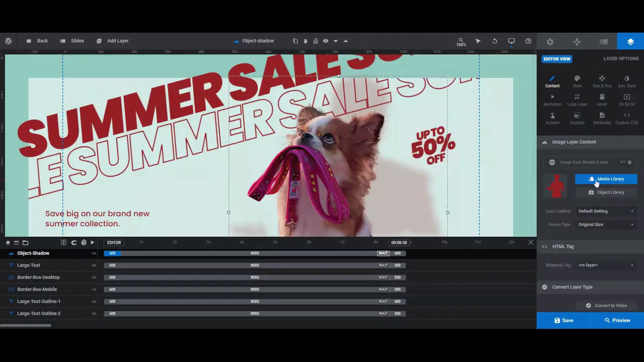The height and width of the screenshot is (362, 644).
Task: Click the undo history icon
Action: (x=495, y=41)
